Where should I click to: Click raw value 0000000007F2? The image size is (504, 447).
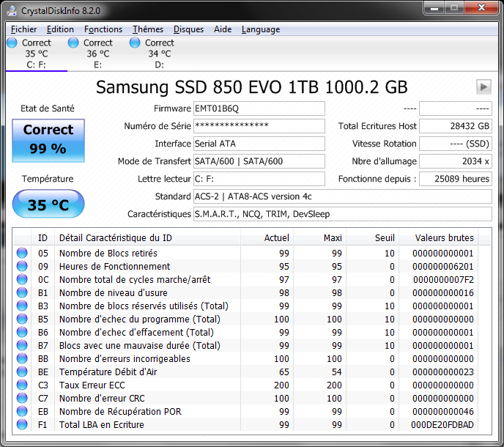(443, 279)
